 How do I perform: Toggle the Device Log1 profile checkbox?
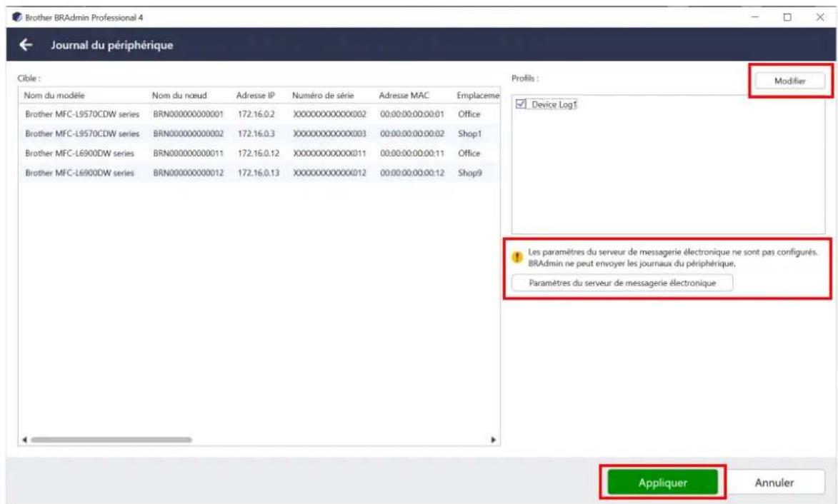521,104
